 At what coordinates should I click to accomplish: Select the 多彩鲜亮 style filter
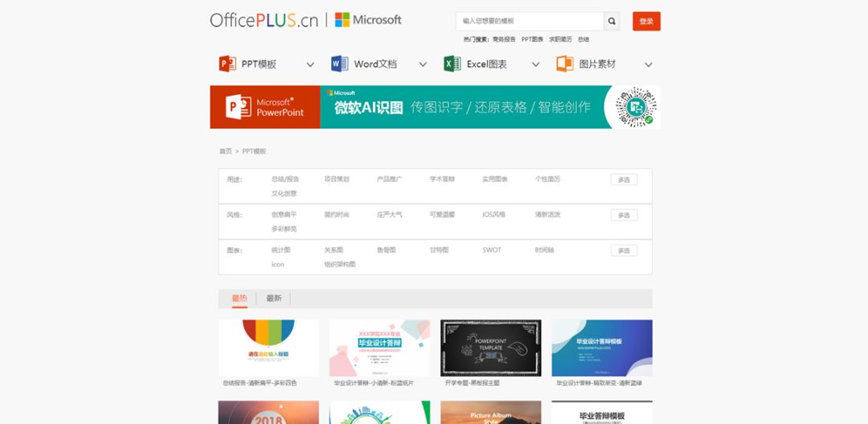284,229
